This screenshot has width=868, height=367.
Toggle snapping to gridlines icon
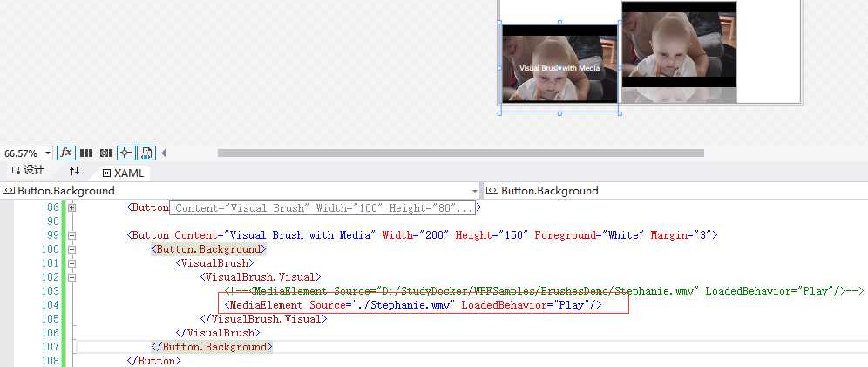105,153
